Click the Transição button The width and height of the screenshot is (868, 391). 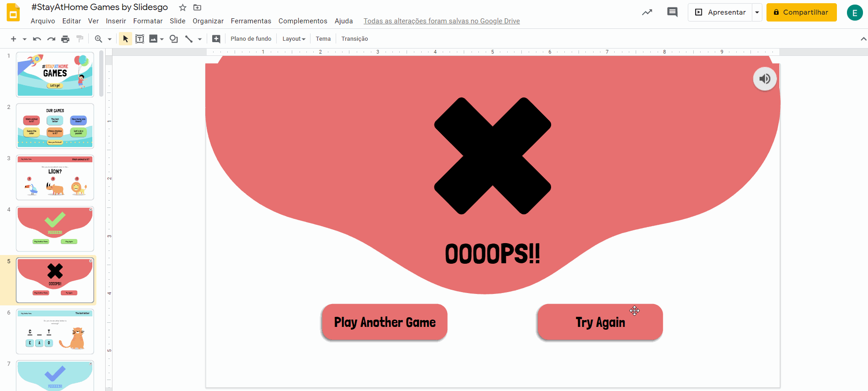point(354,39)
